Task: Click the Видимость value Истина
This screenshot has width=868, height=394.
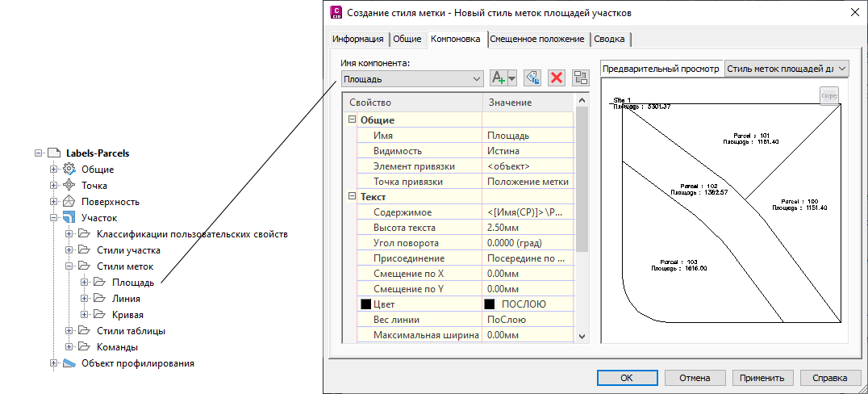Action: (528, 151)
